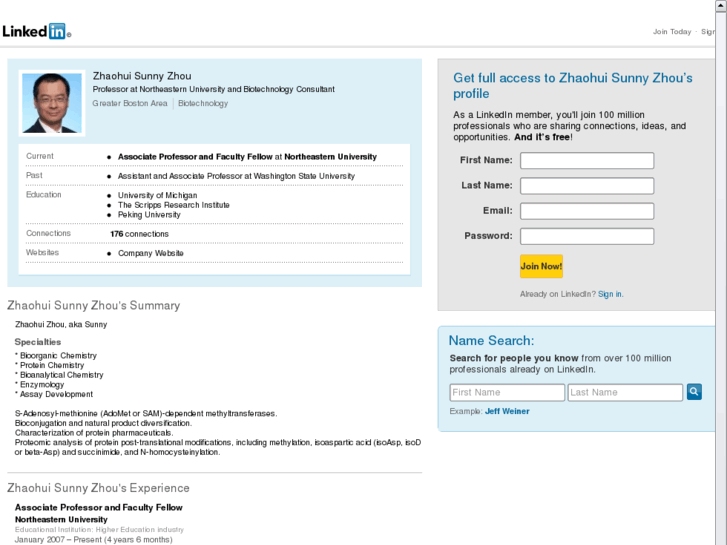
Task: Click scrollbar up arrow at top right
Action: pos(721,5)
